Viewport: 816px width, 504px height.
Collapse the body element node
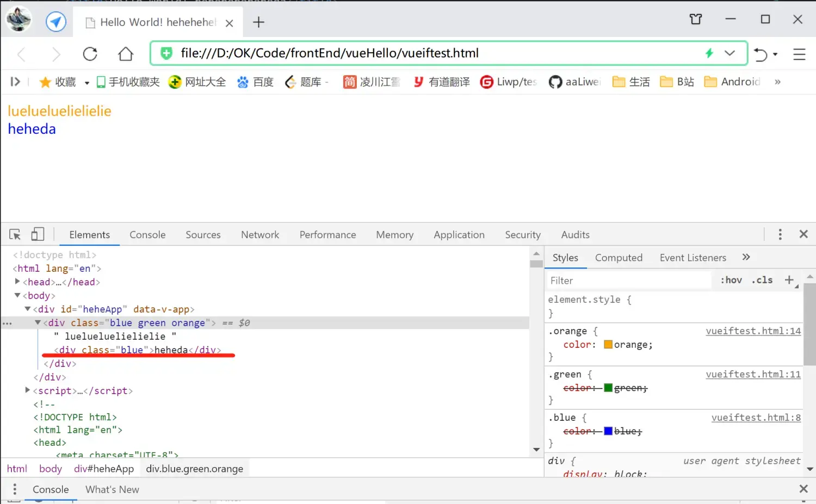click(17, 295)
